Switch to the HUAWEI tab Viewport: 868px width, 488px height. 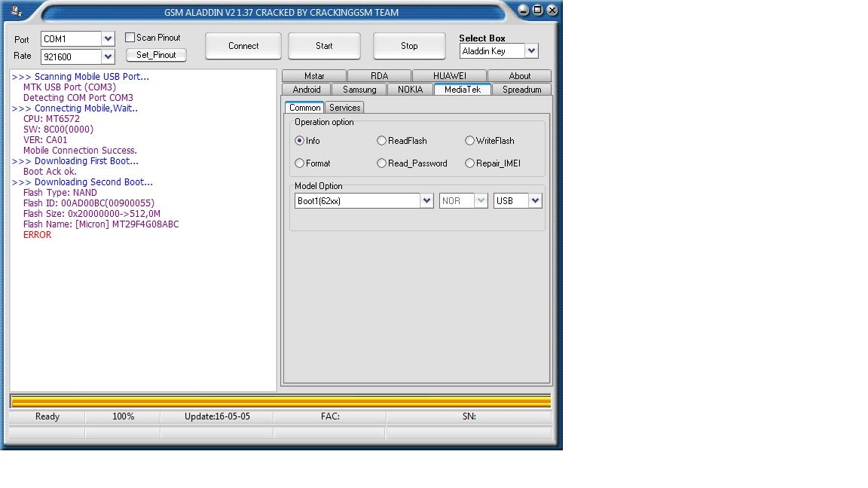click(x=450, y=76)
